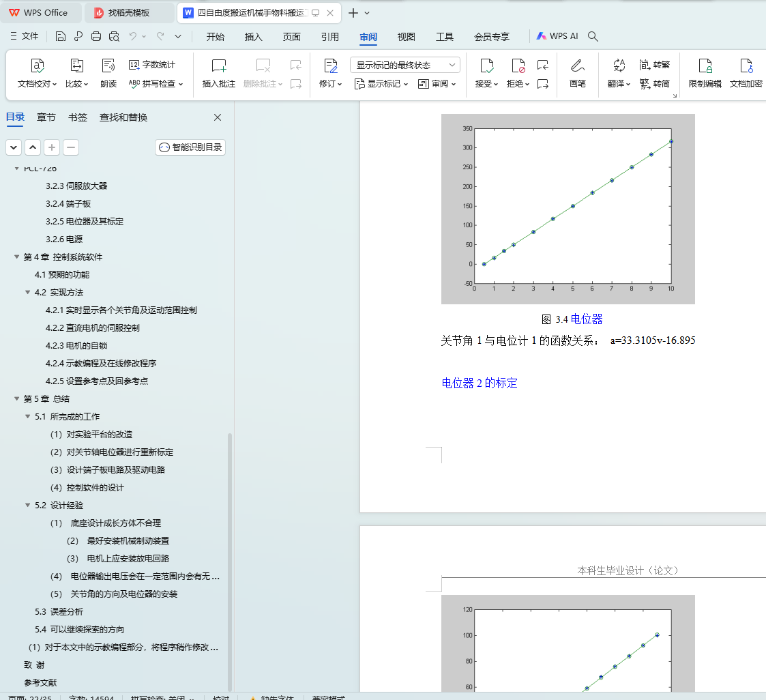Viewport: 766px width, 700px height.
Task: Click the outline pane vertical scrollbar
Action: [230, 562]
